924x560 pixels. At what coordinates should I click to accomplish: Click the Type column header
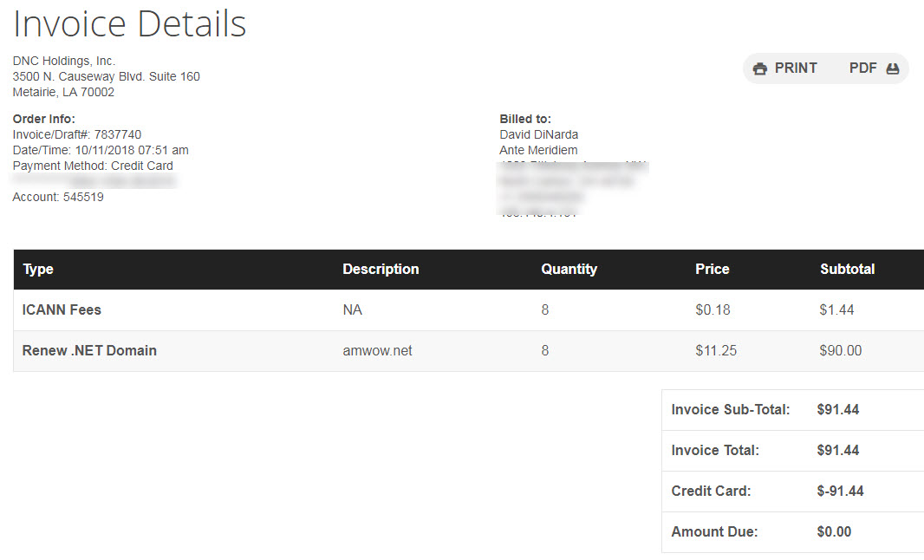pos(38,270)
